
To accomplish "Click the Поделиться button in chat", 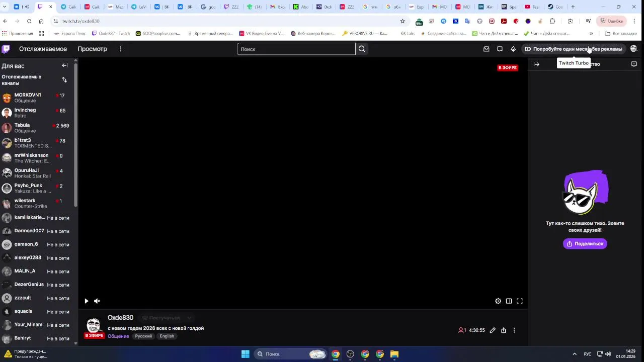I will [585, 244].
